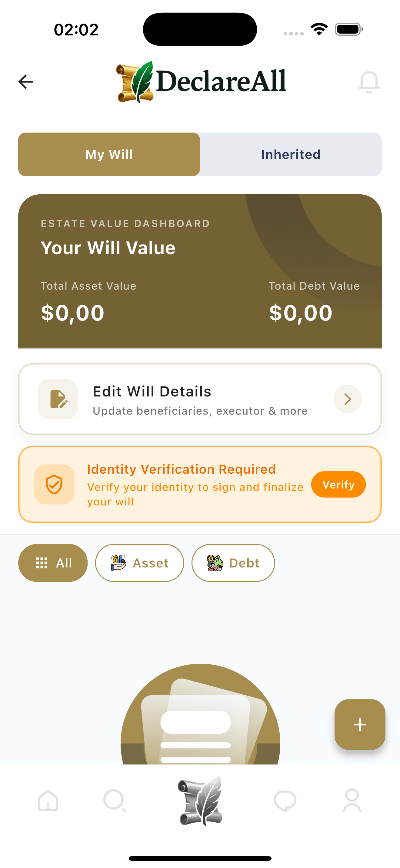The height and width of the screenshot is (868, 400).
Task: Select the All filter chip
Action: click(53, 563)
